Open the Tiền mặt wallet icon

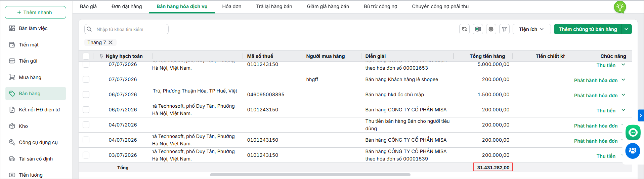point(12,45)
